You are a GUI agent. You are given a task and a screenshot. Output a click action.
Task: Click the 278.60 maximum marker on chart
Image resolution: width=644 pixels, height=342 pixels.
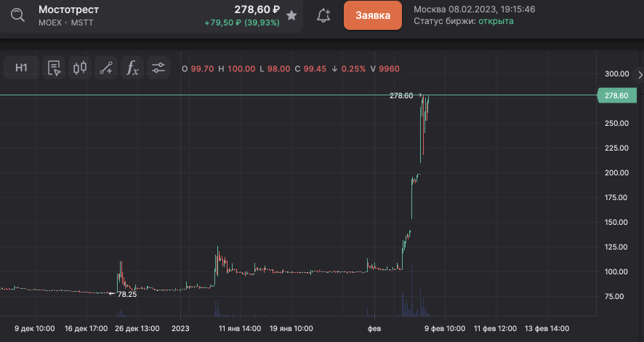401,95
